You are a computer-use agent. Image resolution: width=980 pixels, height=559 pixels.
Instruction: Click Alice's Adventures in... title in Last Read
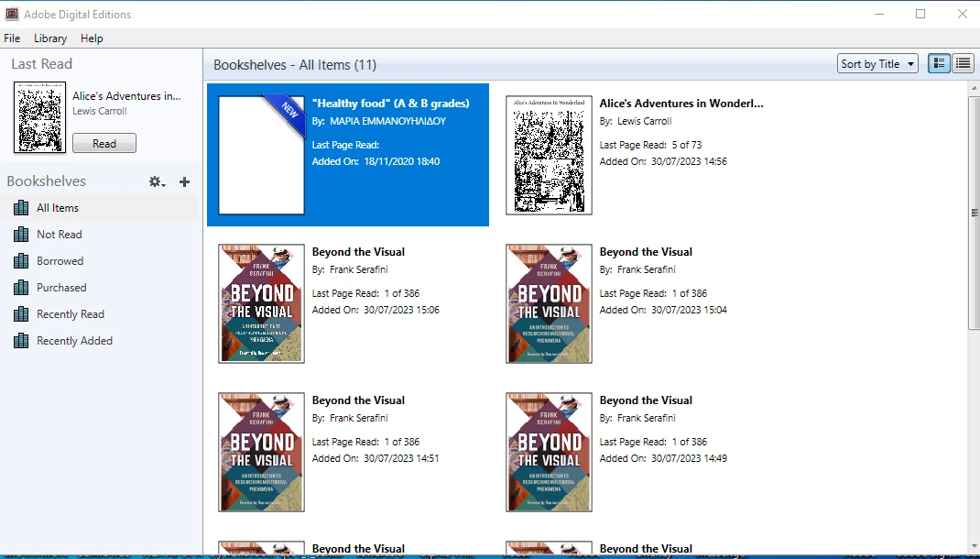point(126,96)
